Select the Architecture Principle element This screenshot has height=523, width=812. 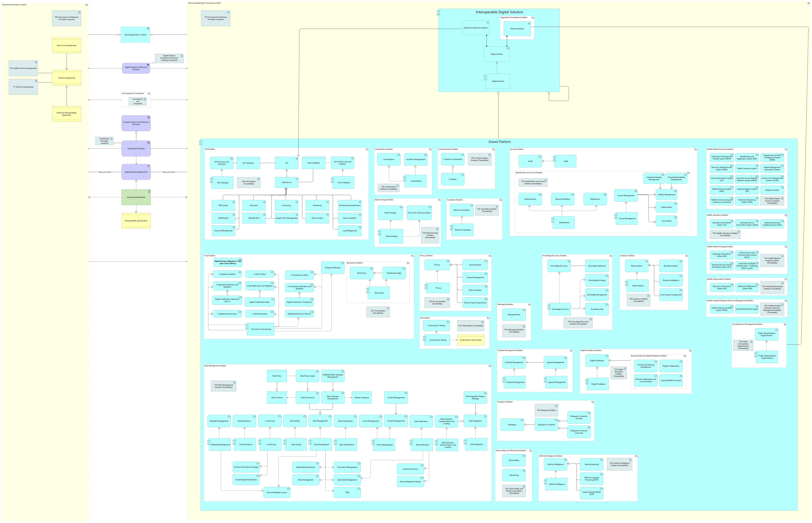click(136, 149)
